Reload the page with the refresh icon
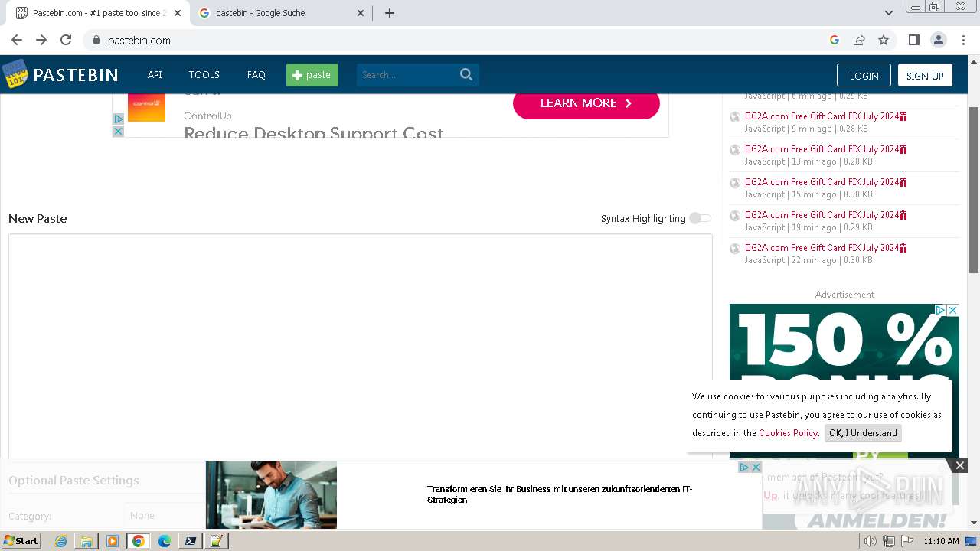Screen dimensions: 980x551 66,40
